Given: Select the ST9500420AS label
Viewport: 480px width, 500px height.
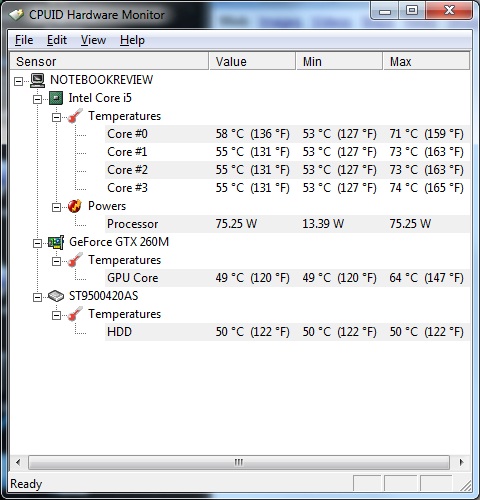Looking at the screenshot, I should [103, 296].
